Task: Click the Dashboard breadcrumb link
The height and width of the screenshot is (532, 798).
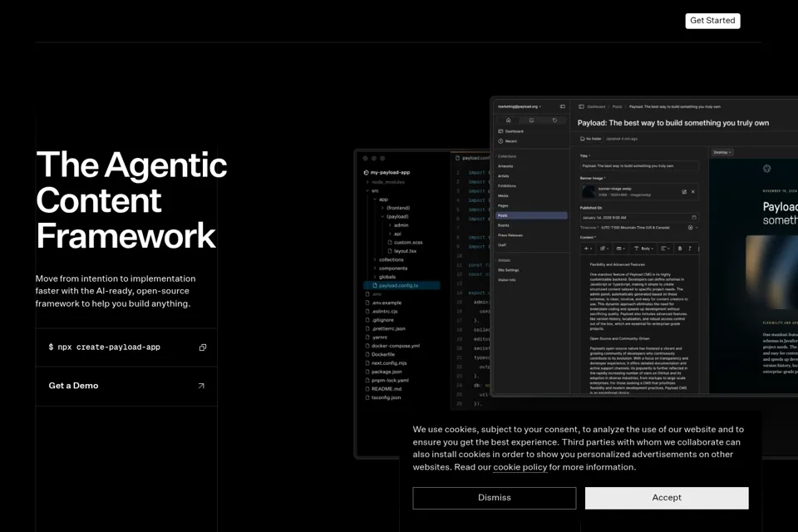Action: click(596, 107)
